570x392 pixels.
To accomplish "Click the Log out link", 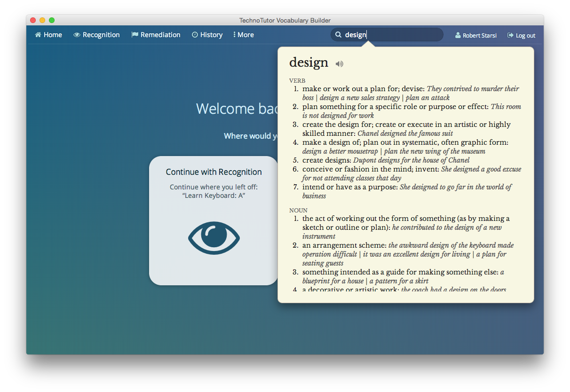I will [525, 35].
